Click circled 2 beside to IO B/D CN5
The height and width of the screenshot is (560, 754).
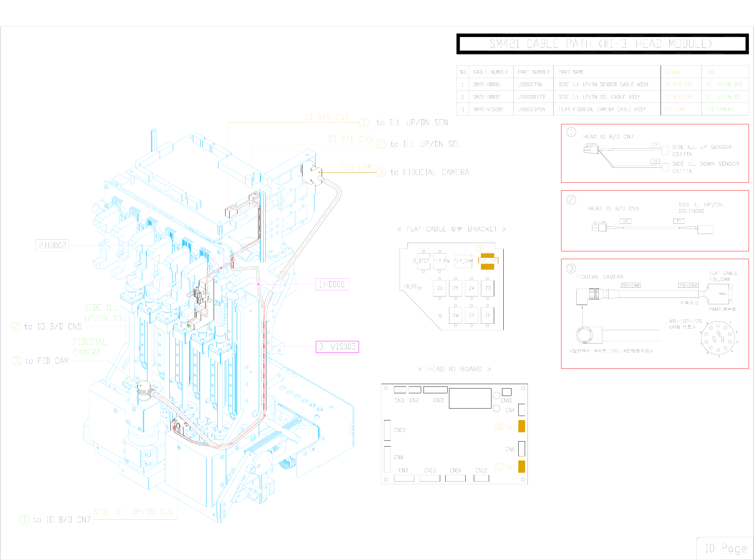click(16, 326)
